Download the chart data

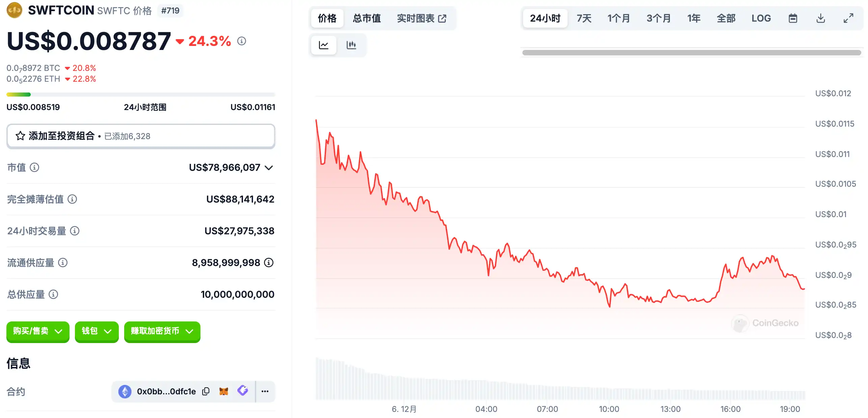[x=820, y=18]
